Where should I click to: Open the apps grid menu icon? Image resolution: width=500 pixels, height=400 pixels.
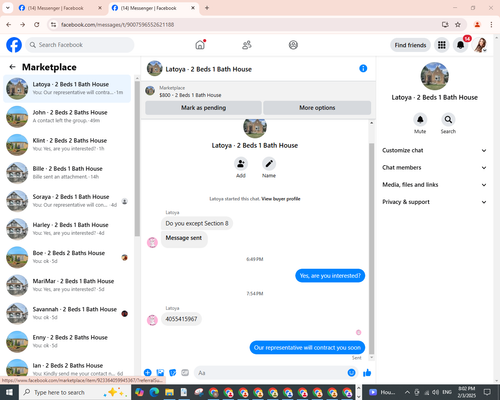coord(442,45)
